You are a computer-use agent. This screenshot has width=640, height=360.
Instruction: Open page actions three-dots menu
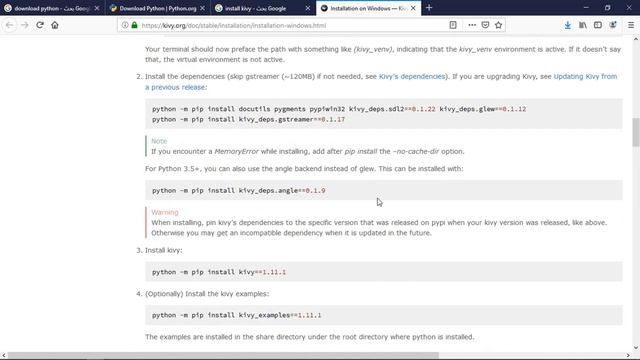click(472, 25)
